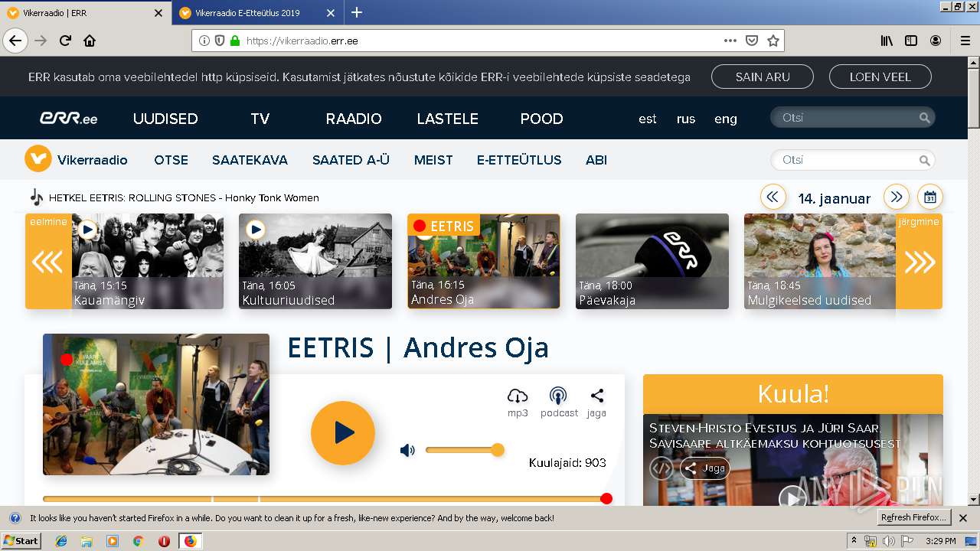Screen dimensions: 980x551
Task: Switch language to est
Action: click(648, 119)
